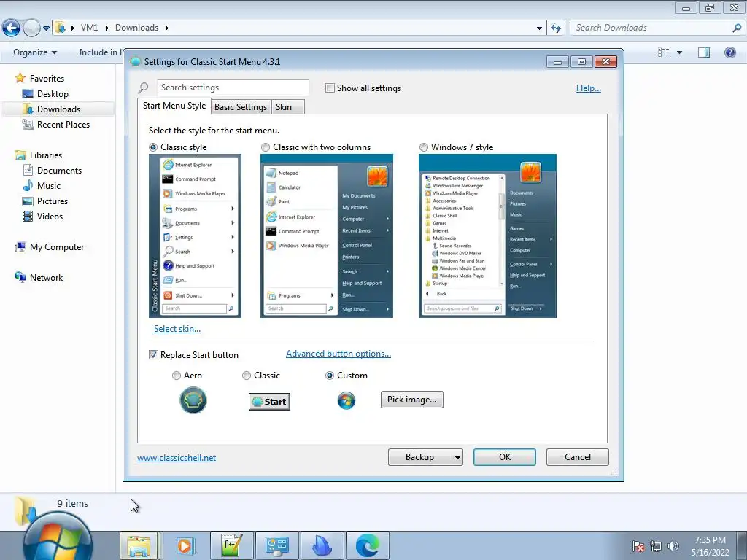Viewport: 747px width, 560px height.
Task: Open the Start Menu Style tab
Action: point(174,106)
